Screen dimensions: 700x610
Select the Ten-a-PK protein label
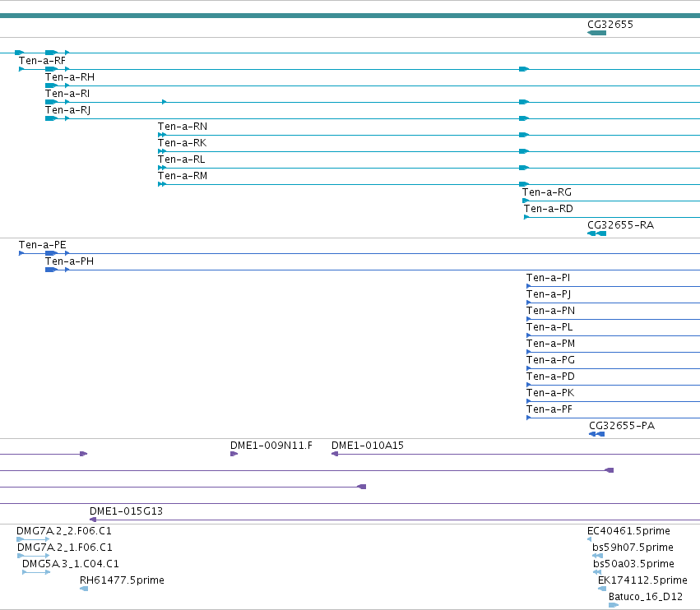pyautogui.click(x=550, y=394)
